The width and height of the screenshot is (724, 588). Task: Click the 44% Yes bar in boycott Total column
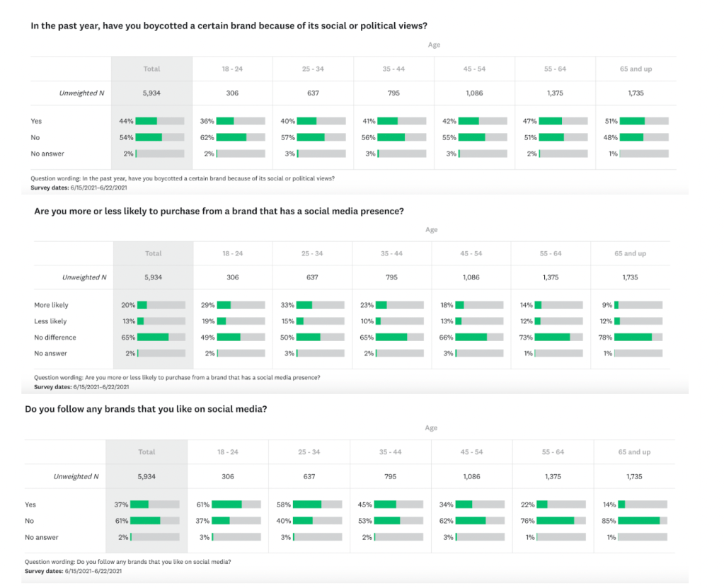pyautogui.click(x=159, y=121)
